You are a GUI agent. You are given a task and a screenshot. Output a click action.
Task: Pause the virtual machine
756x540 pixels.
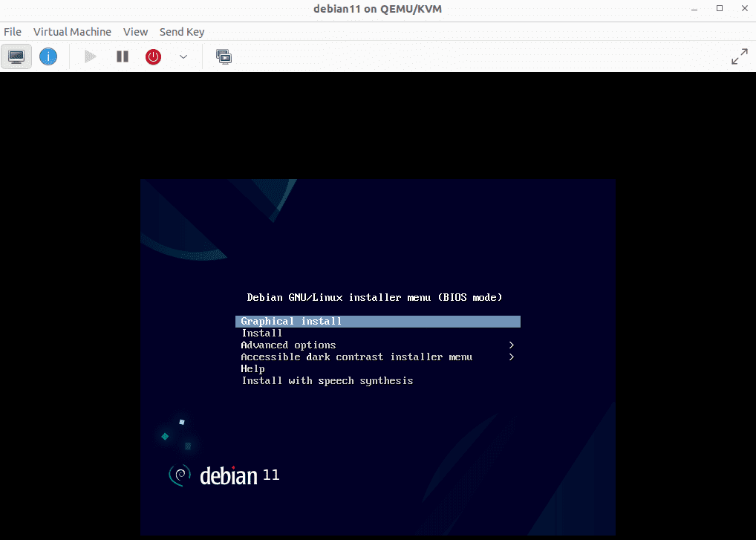pos(123,56)
